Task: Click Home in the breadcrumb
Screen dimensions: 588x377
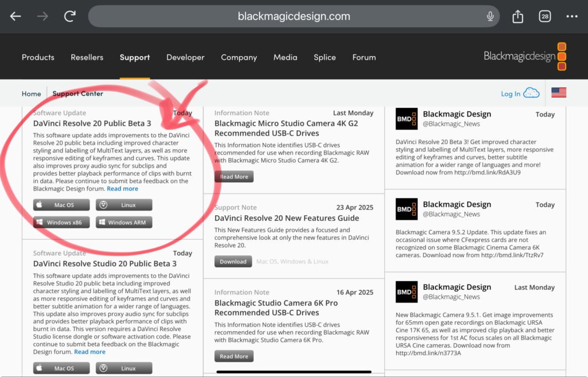Action: [x=31, y=94]
